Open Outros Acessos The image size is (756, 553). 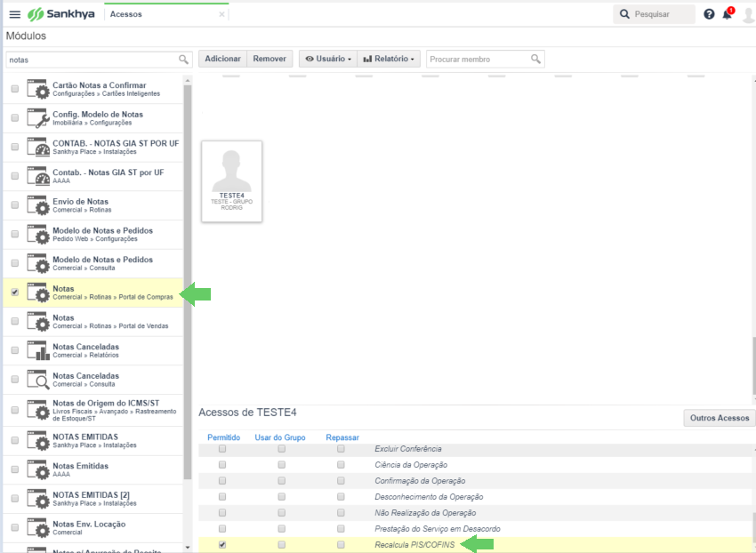point(720,418)
